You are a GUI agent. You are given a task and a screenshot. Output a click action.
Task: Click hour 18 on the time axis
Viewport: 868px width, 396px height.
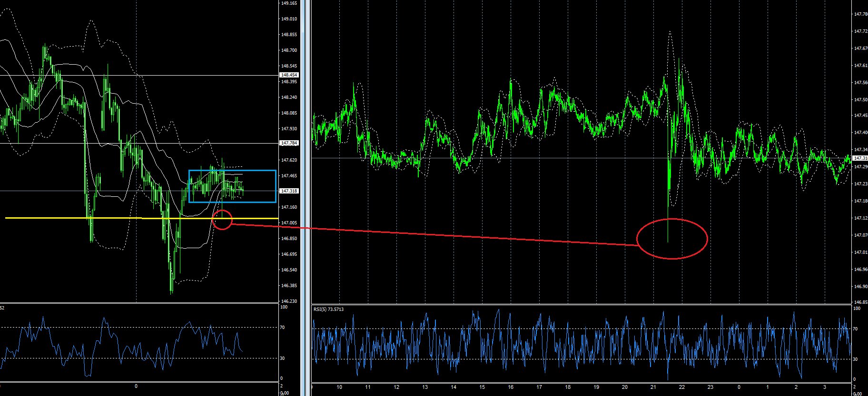[568, 387]
